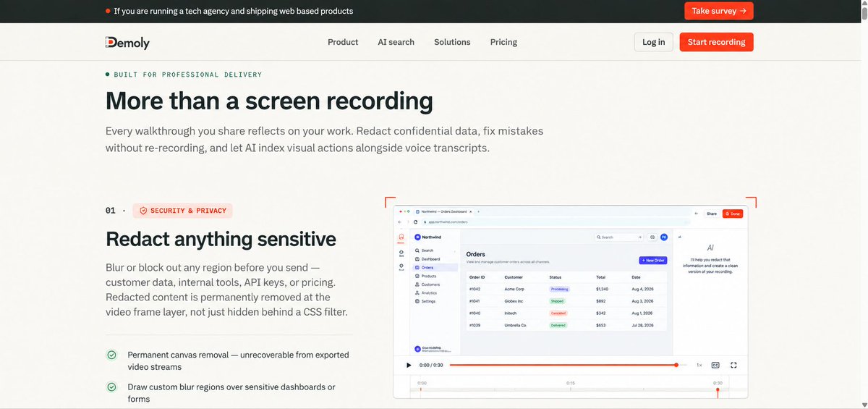This screenshot has height=409, width=868.
Task: Open the Solutions menu in the navigation
Action: coord(452,42)
